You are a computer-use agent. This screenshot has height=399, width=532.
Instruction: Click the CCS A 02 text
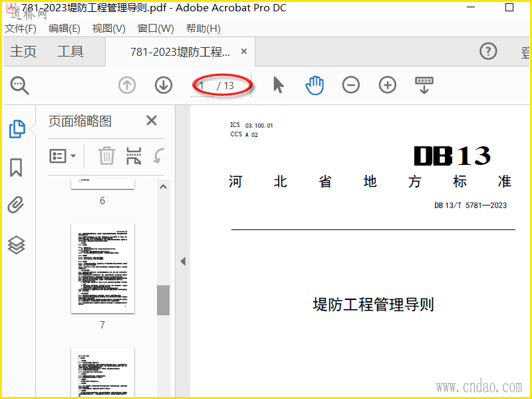click(x=244, y=134)
